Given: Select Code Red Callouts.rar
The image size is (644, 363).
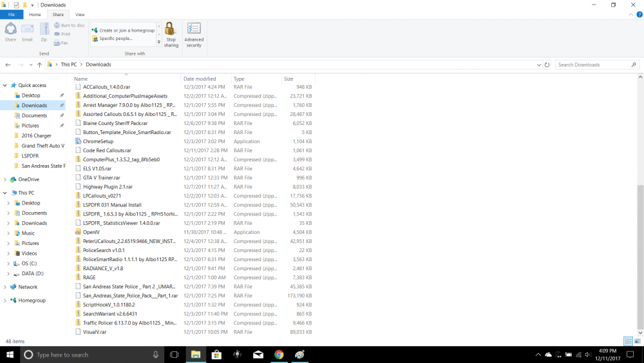Looking at the screenshot, I should (x=107, y=150).
